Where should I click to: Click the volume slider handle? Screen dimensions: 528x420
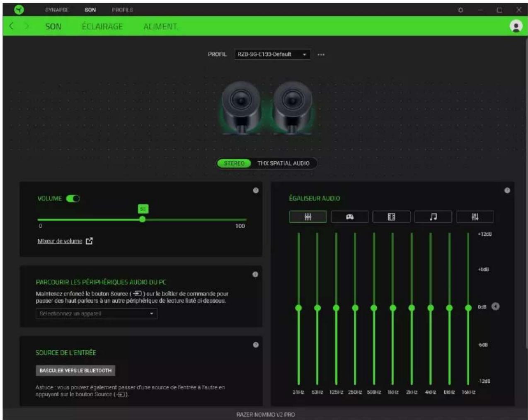coord(143,219)
